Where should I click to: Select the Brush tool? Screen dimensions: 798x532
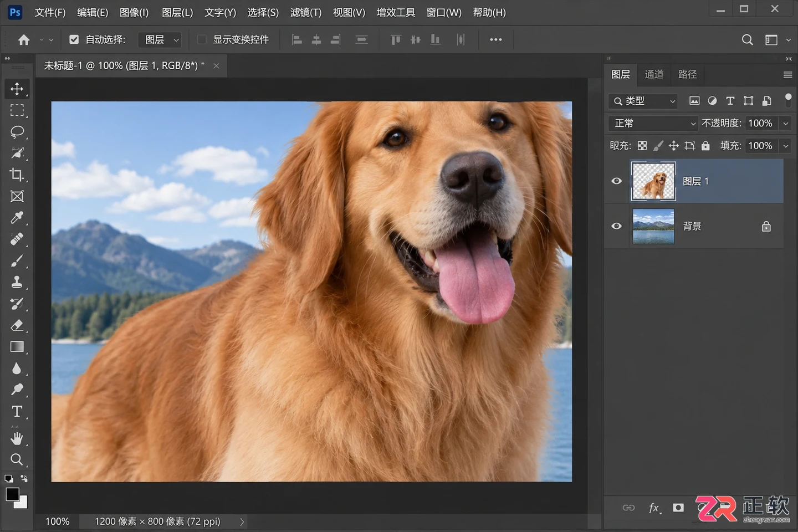(17, 261)
